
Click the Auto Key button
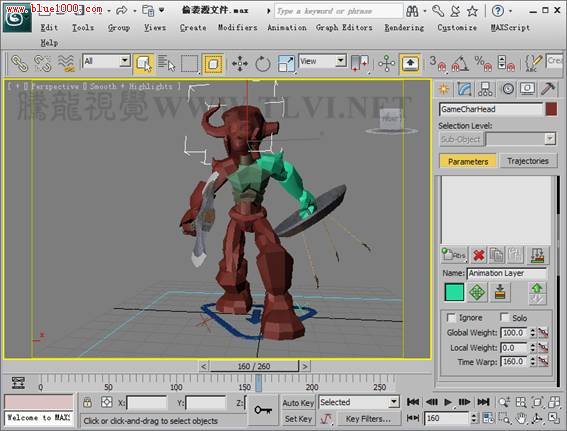click(x=298, y=403)
